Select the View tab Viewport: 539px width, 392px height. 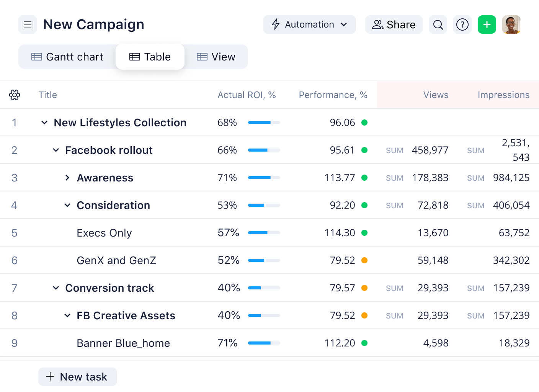click(x=216, y=57)
